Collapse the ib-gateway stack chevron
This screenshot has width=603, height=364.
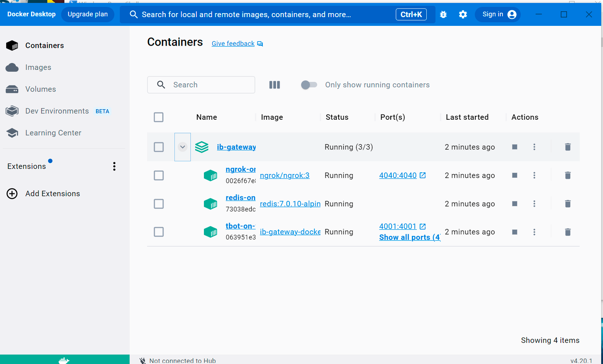(182, 147)
